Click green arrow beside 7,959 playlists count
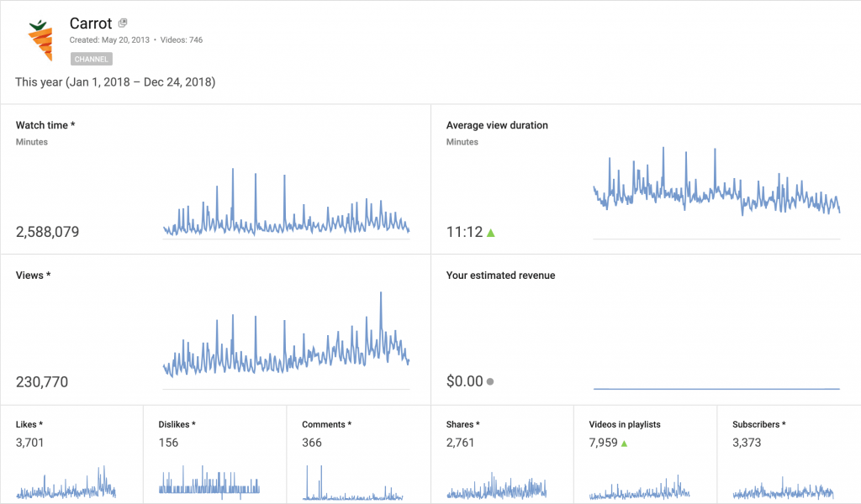Screen dimensions: 861x504 point(625,443)
